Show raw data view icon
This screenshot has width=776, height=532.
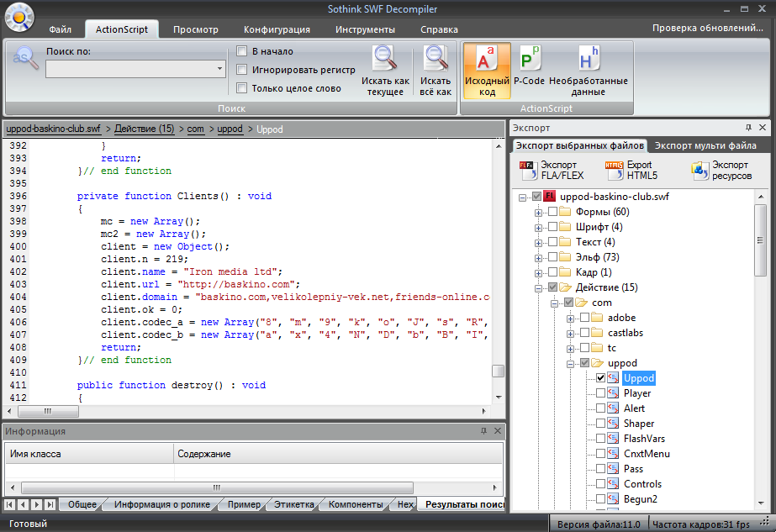pyautogui.click(x=589, y=59)
